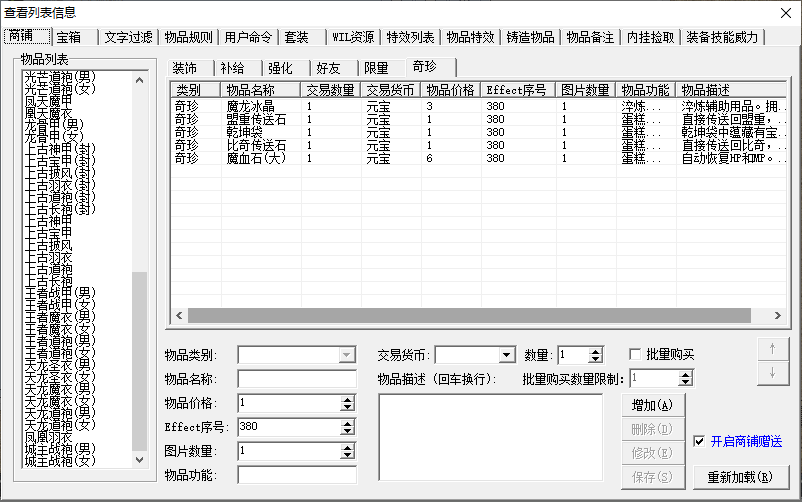Click the move-up arrow button
The height and width of the screenshot is (502, 802).
(773, 349)
